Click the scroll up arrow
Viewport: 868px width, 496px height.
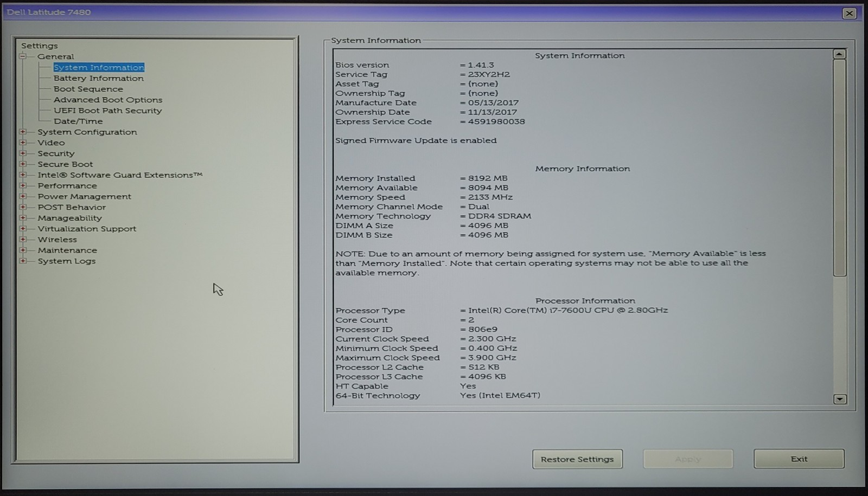point(839,54)
